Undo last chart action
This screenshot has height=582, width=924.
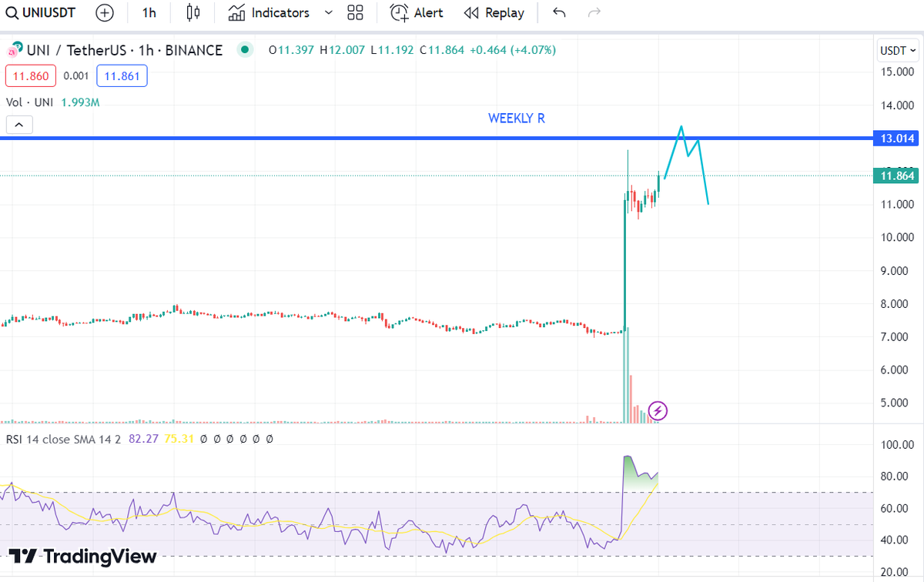(x=560, y=12)
